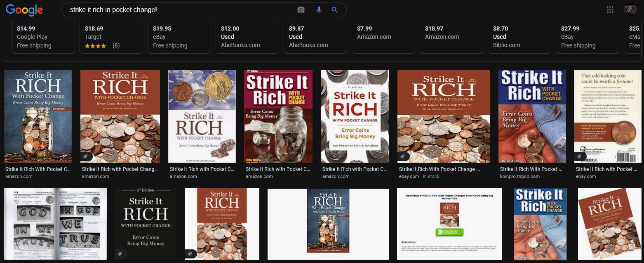
Task: Open search by image camera icon
Action: click(301, 10)
